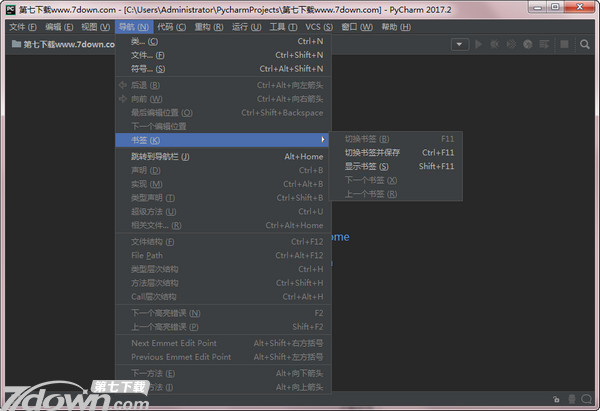Click the concurrency diagram toolbar icon

tap(544, 44)
